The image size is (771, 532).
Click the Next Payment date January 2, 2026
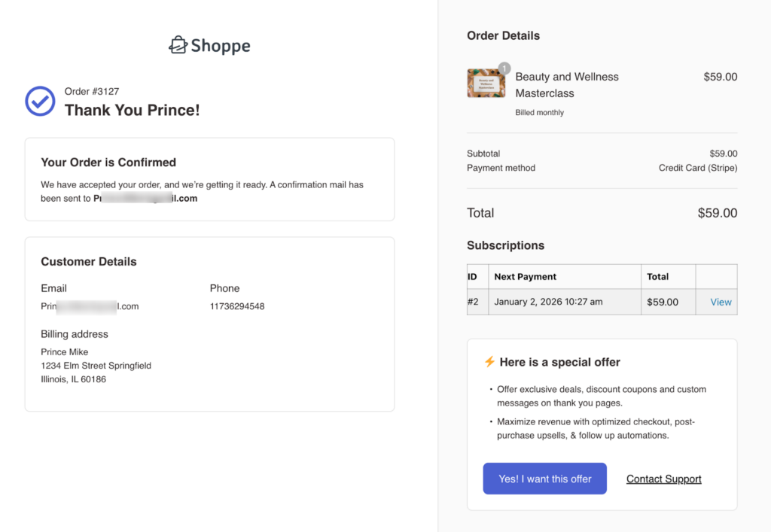(548, 302)
